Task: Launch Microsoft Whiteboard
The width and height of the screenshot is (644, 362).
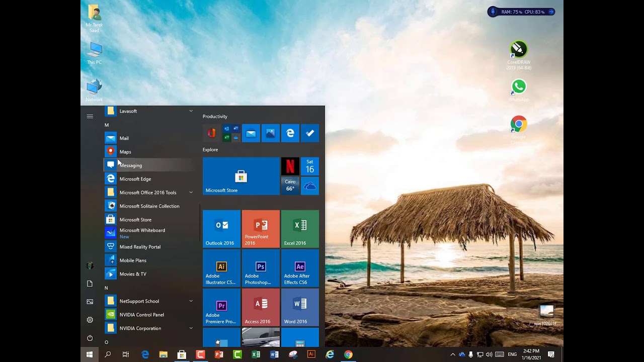Action: pyautogui.click(x=148, y=233)
